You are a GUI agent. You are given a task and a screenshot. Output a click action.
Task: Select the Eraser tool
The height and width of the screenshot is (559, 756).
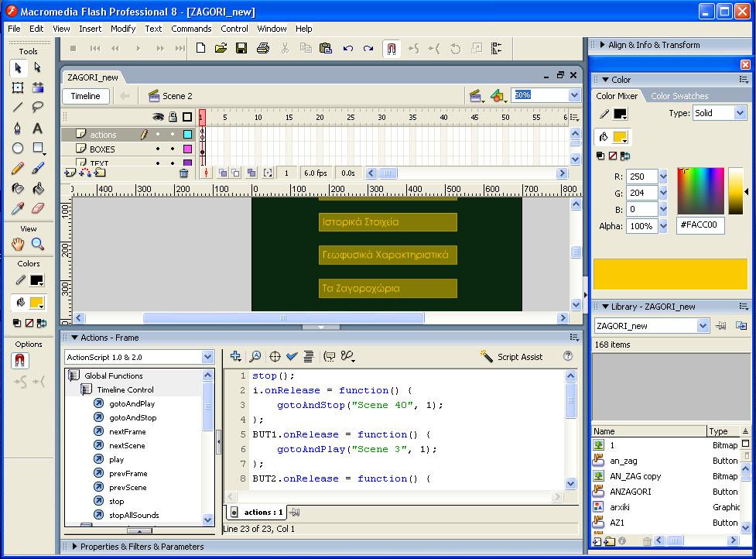38,208
